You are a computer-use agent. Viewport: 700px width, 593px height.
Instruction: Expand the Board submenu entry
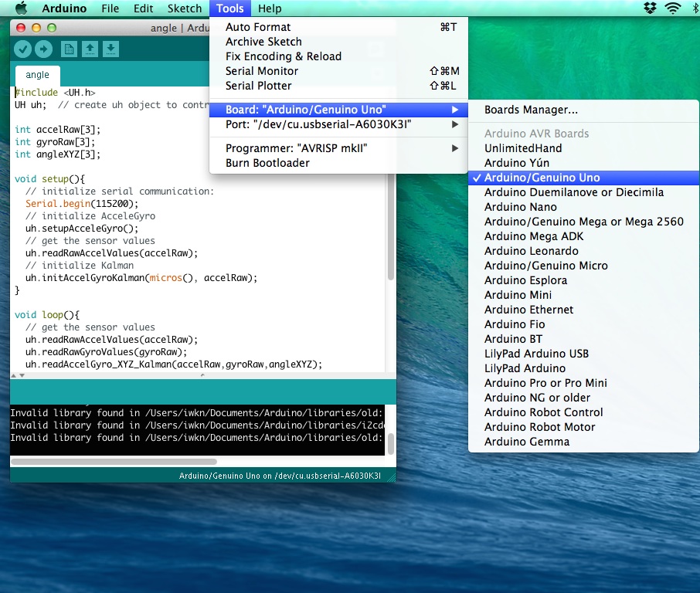tap(338, 110)
